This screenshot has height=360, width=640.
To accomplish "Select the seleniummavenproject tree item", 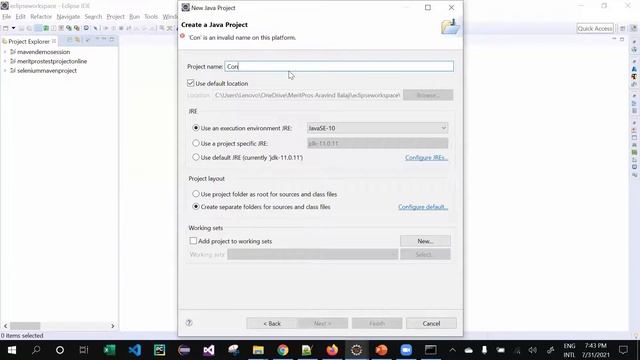I will click(x=47, y=71).
